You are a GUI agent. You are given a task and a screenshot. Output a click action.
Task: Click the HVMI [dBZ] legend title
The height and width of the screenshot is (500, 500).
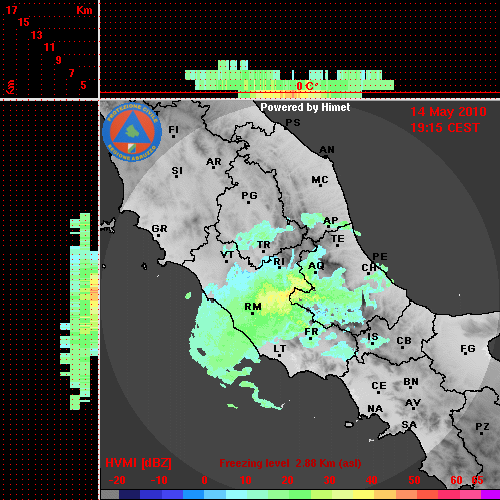(138, 463)
